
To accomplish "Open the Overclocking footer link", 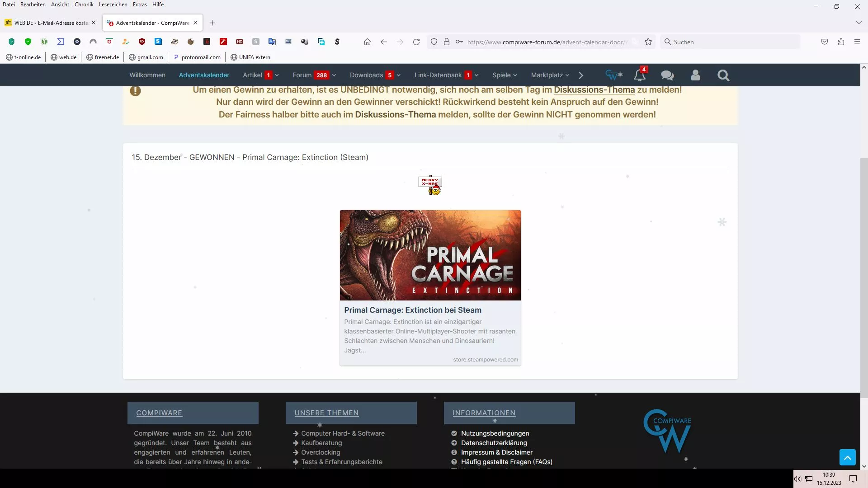I will point(321,452).
